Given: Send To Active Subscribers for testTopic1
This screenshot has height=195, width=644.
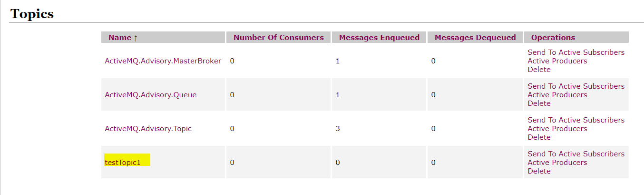Looking at the screenshot, I should coord(576,154).
